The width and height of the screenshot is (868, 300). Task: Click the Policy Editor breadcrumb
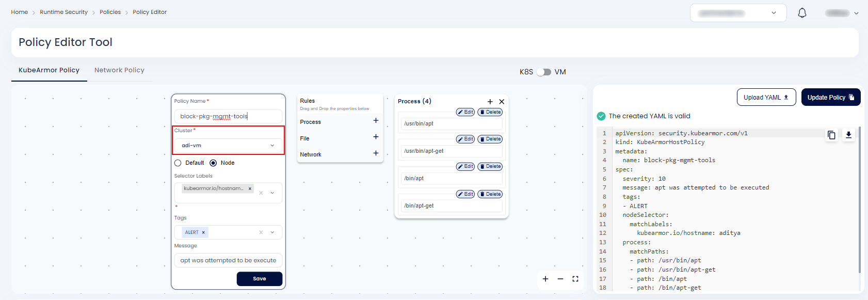pos(150,12)
